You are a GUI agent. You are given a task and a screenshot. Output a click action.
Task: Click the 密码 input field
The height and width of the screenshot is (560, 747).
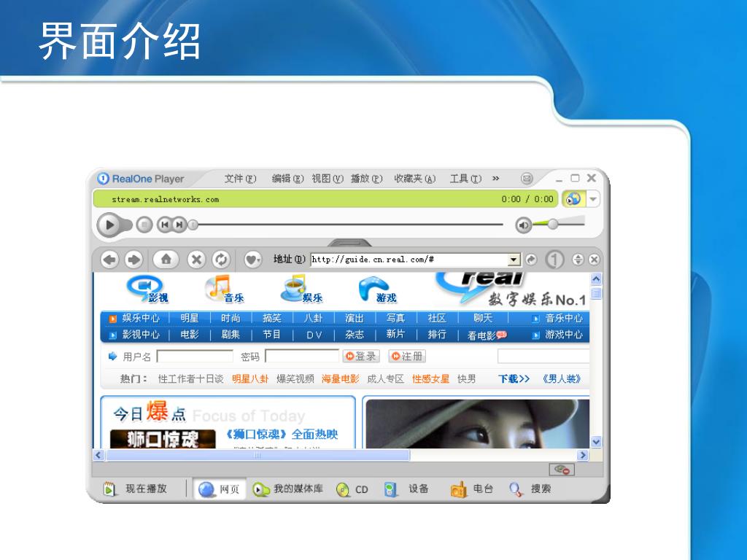[x=302, y=356]
